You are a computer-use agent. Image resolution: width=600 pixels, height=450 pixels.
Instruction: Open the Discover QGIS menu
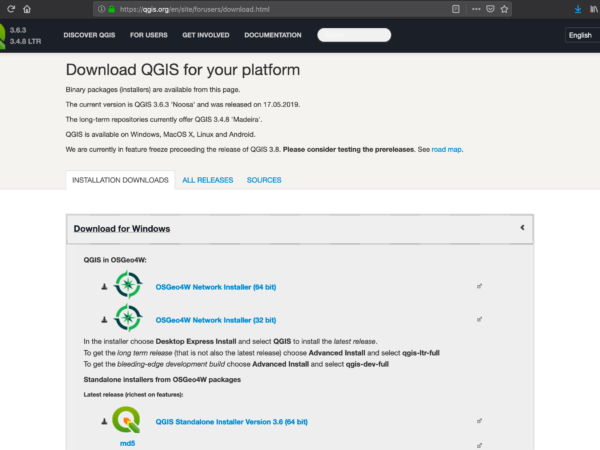pos(89,35)
